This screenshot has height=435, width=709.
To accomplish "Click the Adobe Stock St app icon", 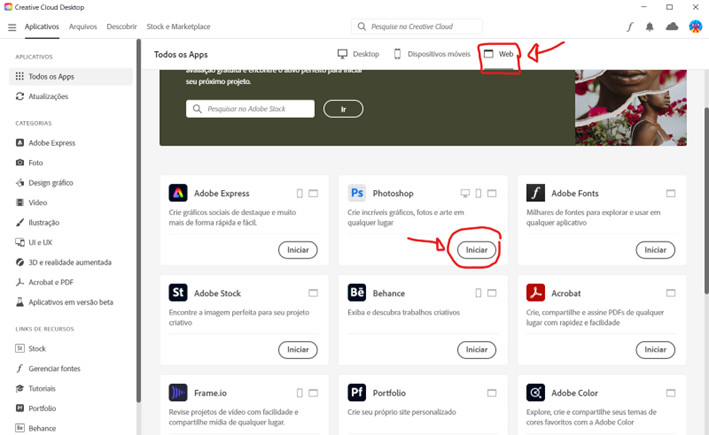I will point(178,293).
